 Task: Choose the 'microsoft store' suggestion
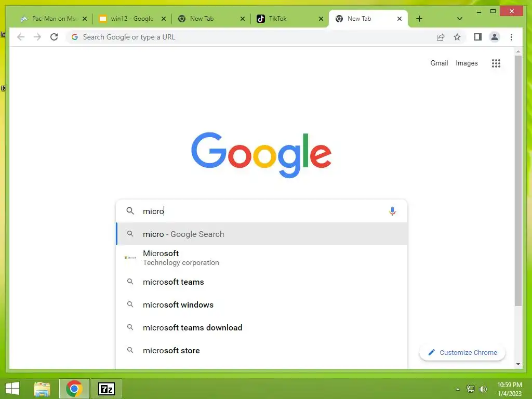261,351
